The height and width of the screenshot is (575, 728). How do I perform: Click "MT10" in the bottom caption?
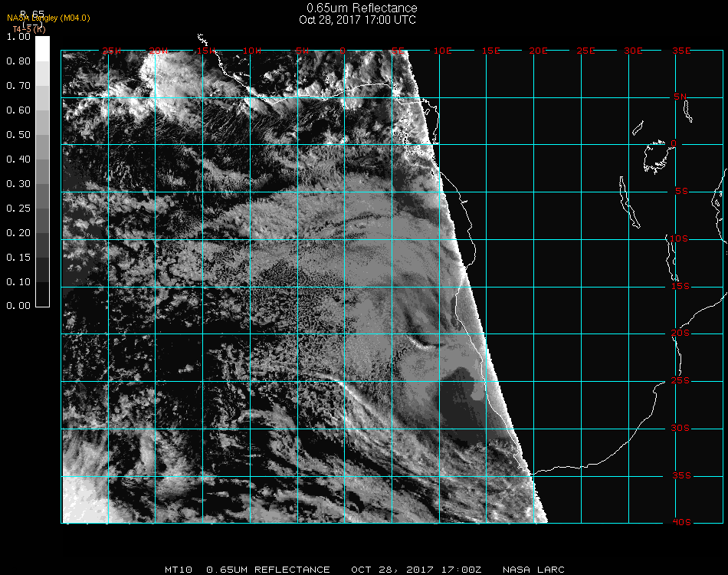coord(179,570)
